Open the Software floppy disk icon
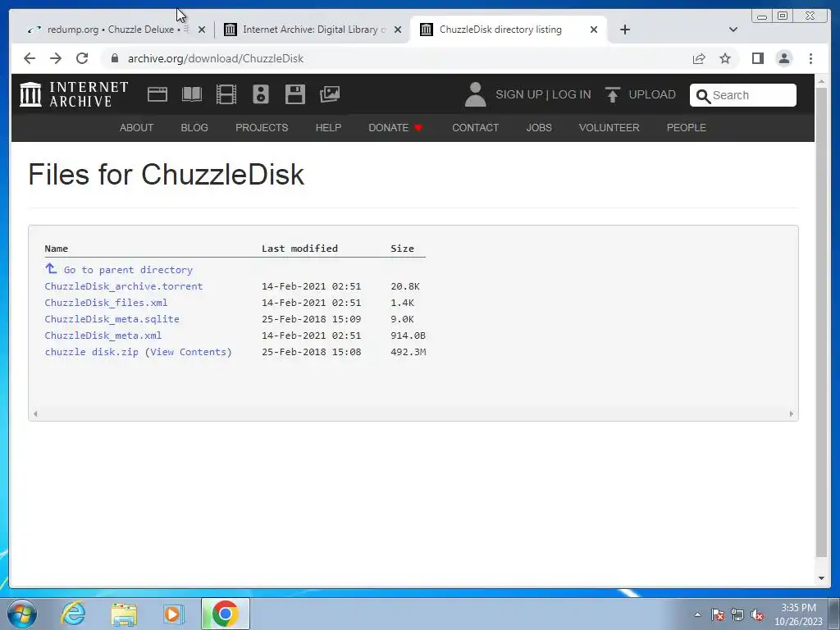The width and height of the screenshot is (840, 630). coord(295,94)
